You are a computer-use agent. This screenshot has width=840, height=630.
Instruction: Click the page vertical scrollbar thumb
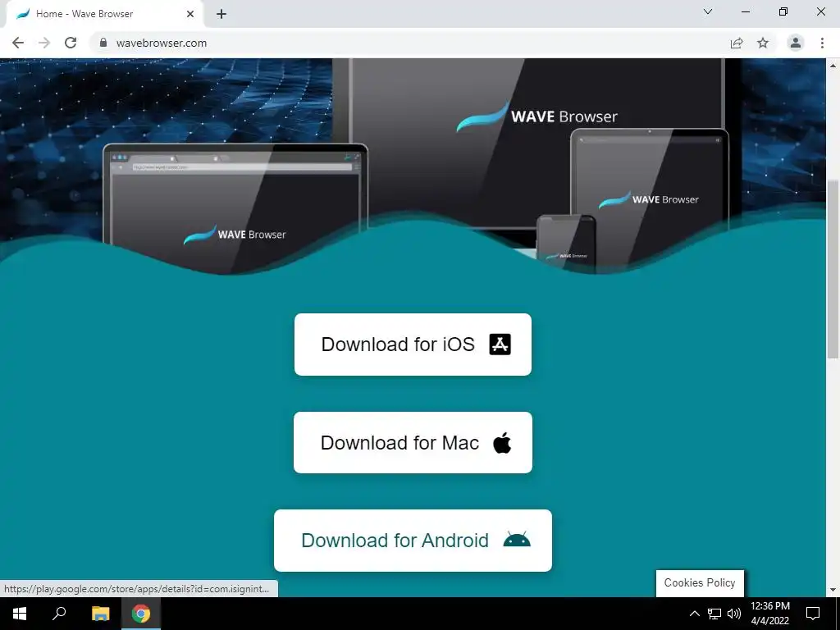click(833, 269)
